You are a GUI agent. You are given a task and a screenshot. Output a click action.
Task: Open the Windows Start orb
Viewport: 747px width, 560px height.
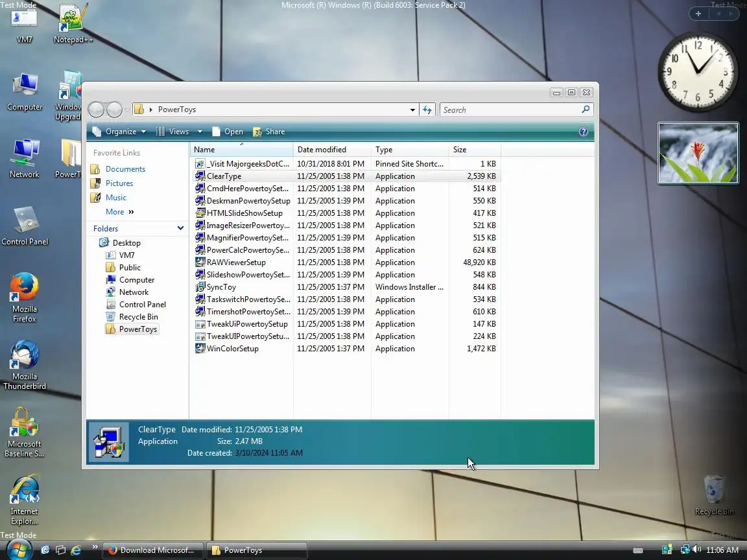pos(18,550)
